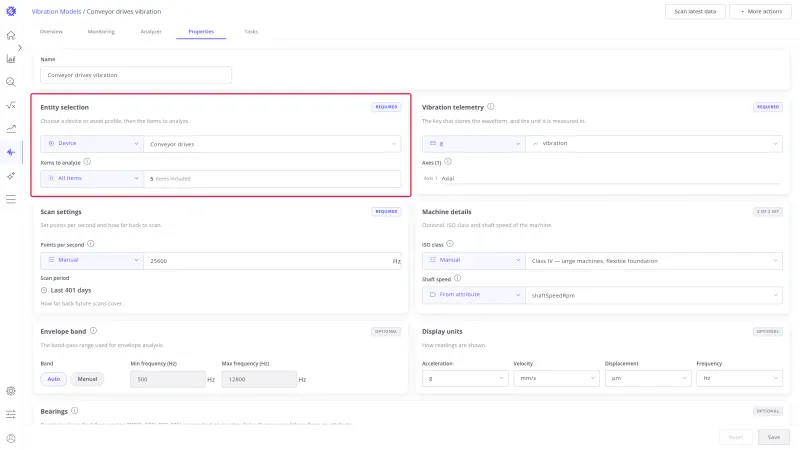Image resolution: width=800 pixels, height=450 pixels.
Task: Click the Name input field
Action: (x=136, y=75)
